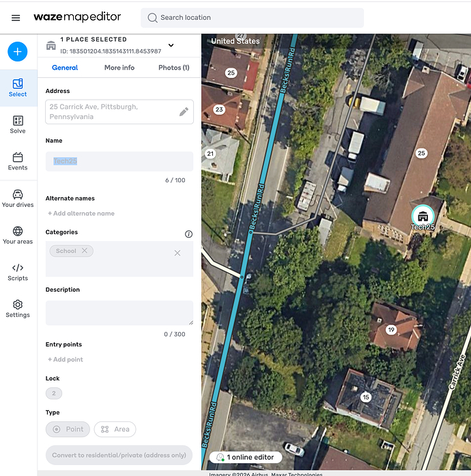Open Your areas from the sidebar
471x476 pixels.
click(x=18, y=235)
